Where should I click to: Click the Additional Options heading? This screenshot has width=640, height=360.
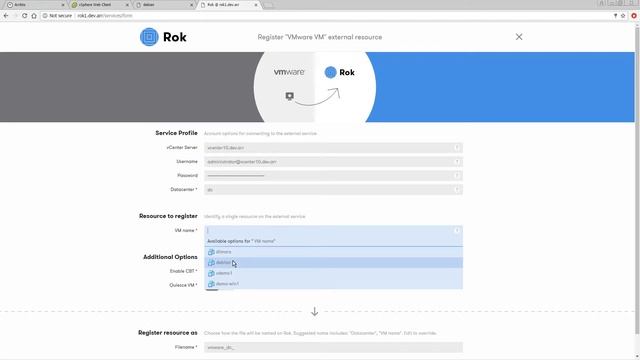tap(170, 257)
